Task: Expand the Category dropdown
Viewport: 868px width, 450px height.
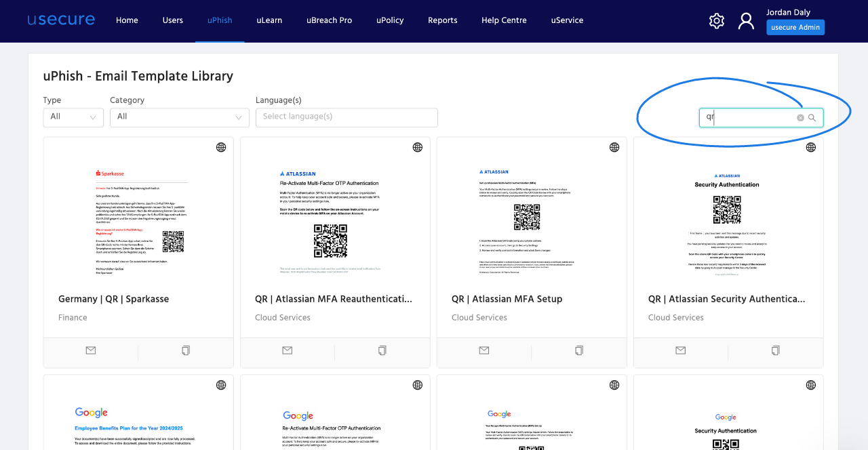Action: (179, 117)
